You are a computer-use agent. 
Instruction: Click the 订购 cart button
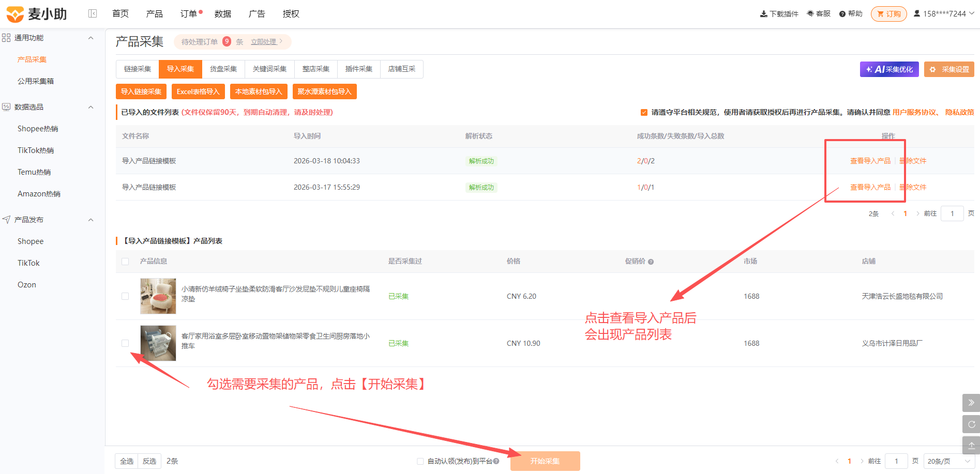pos(889,14)
